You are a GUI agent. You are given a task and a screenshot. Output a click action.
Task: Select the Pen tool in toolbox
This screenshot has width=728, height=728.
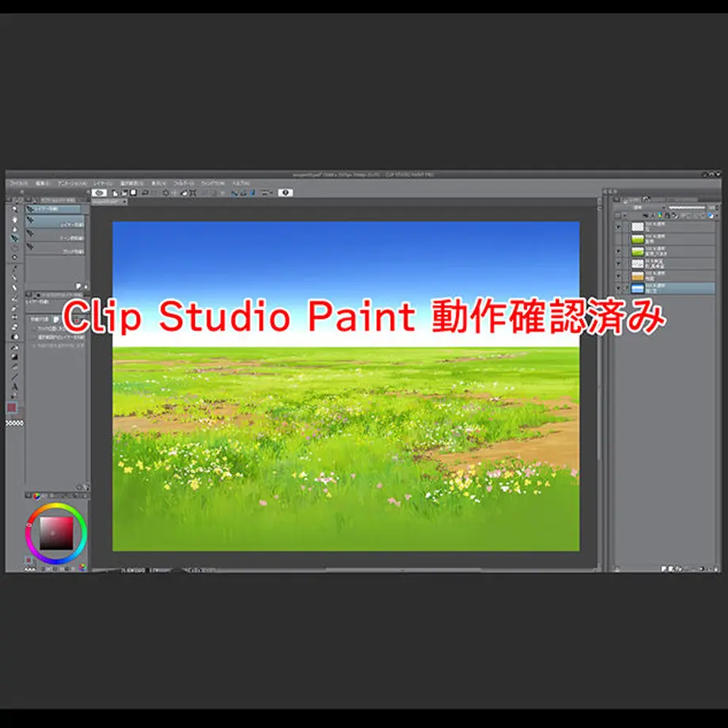(x=14, y=278)
